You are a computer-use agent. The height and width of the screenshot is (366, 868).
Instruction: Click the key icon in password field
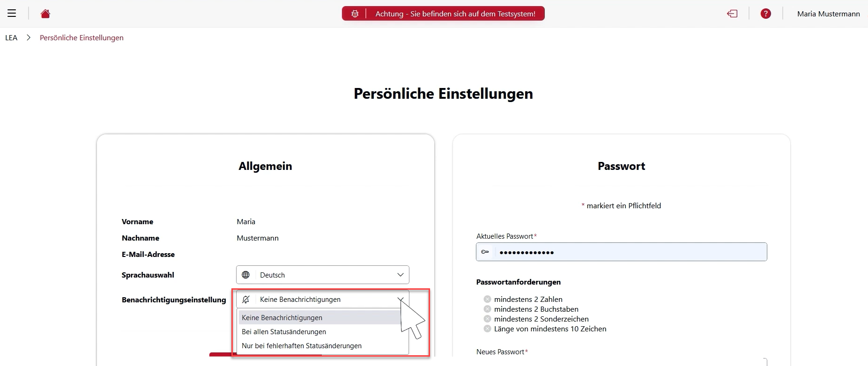(x=485, y=252)
